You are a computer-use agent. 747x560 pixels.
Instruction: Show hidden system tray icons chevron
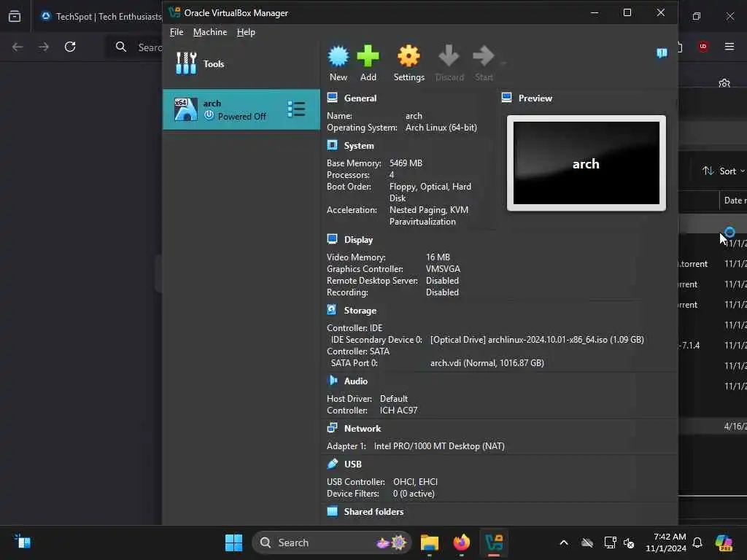564,542
